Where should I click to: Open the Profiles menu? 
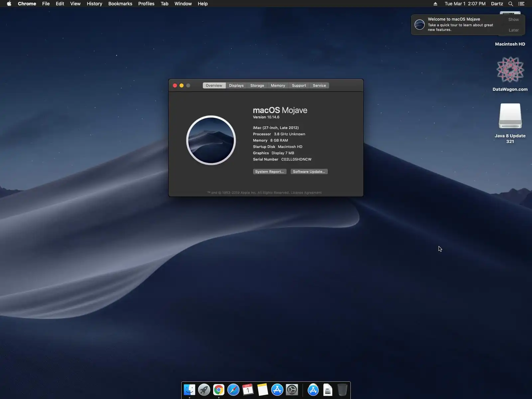click(x=146, y=4)
